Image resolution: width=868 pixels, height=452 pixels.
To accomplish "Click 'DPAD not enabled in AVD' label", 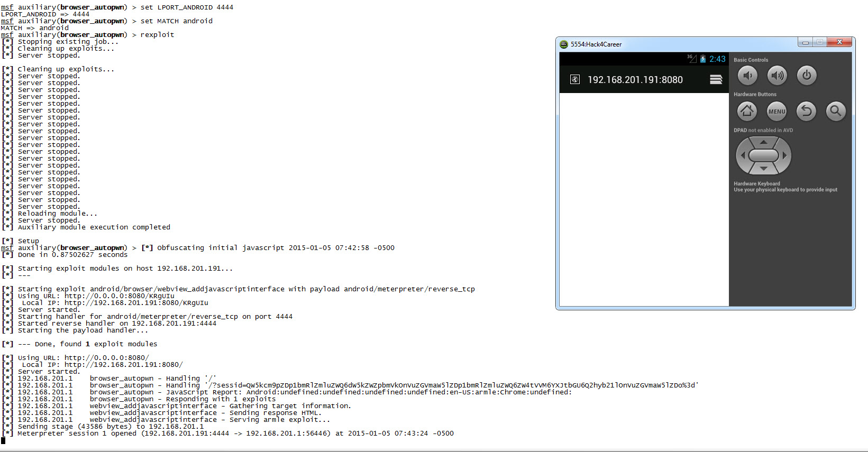I will 763,131.
